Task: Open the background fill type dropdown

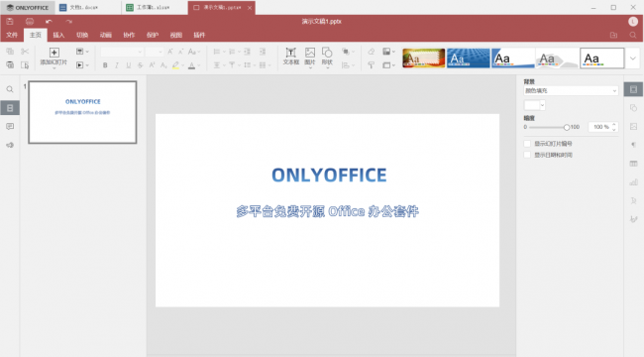Action: [x=571, y=90]
